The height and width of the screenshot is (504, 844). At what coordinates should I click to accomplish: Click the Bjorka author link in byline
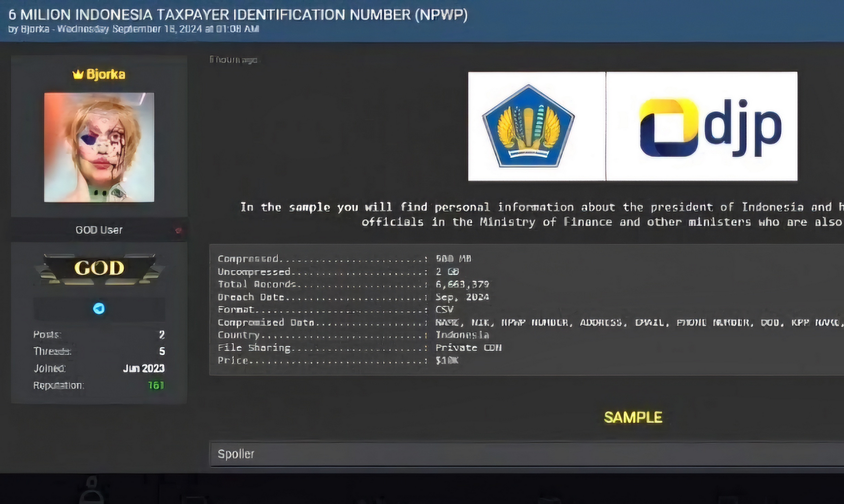35,29
